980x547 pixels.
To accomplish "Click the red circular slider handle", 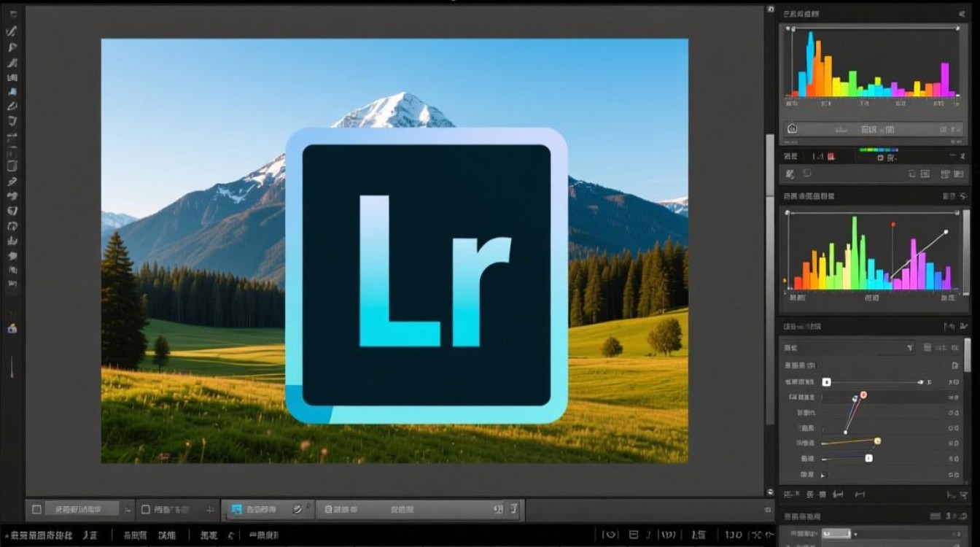I will point(863,395).
